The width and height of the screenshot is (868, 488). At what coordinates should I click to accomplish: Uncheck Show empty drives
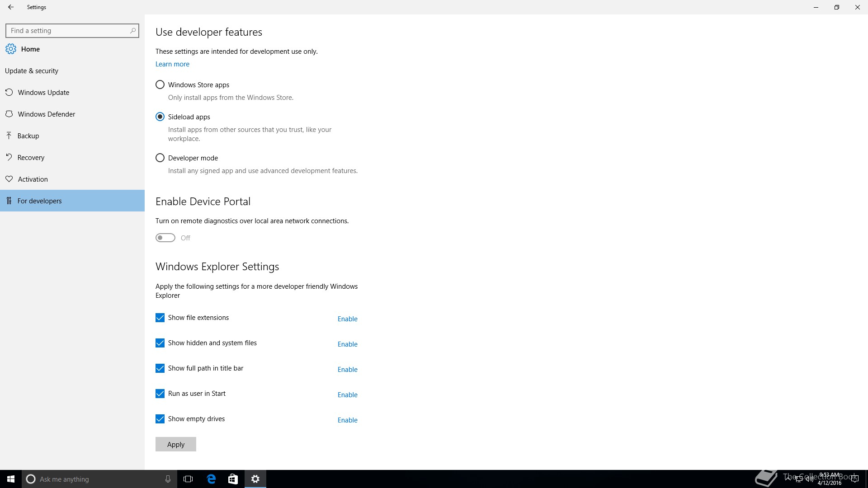(160, 419)
